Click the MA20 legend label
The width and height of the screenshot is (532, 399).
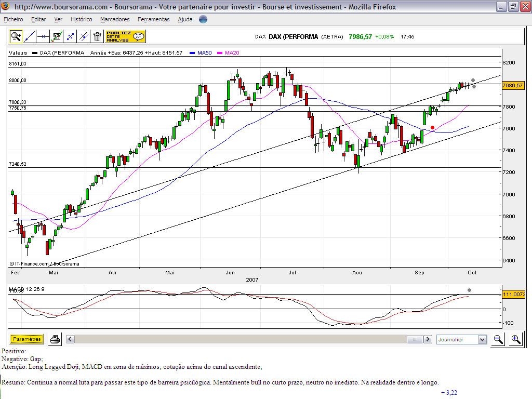(x=232, y=53)
